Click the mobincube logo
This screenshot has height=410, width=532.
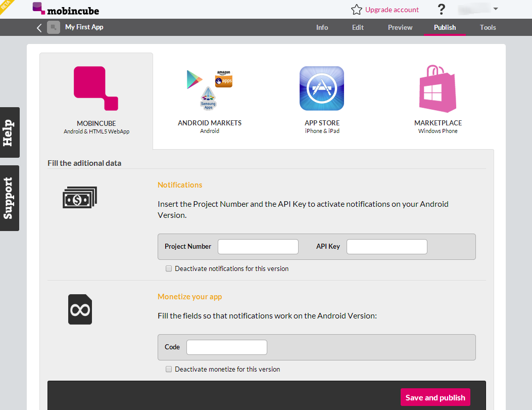tap(66, 9)
